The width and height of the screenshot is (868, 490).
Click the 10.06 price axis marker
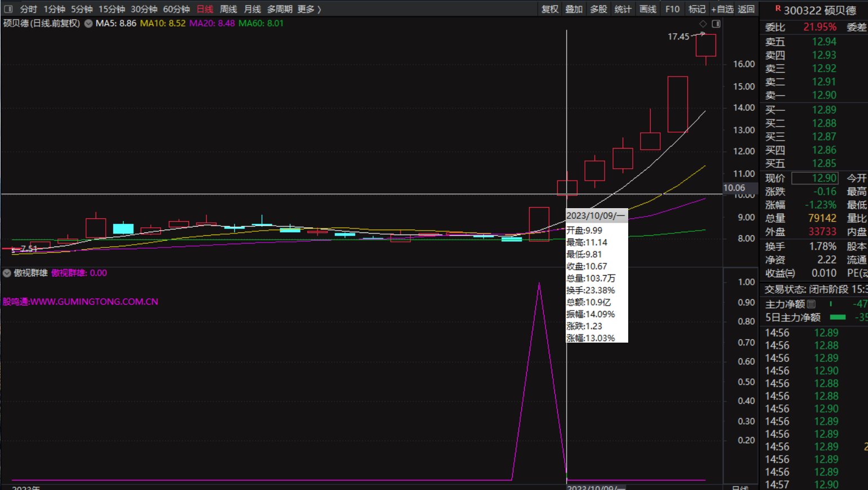(734, 188)
